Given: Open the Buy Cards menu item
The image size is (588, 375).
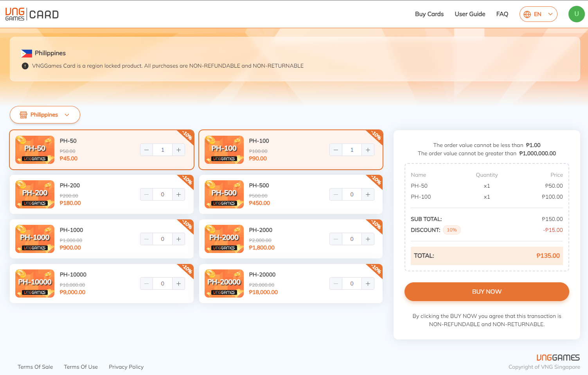Looking at the screenshot, I should point(429,14).
